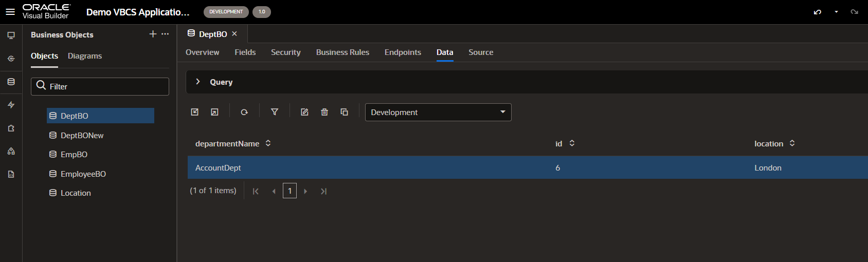The image size is (868, 262).
Task: Select the Diagrams tab
Action: click(85, 56)
